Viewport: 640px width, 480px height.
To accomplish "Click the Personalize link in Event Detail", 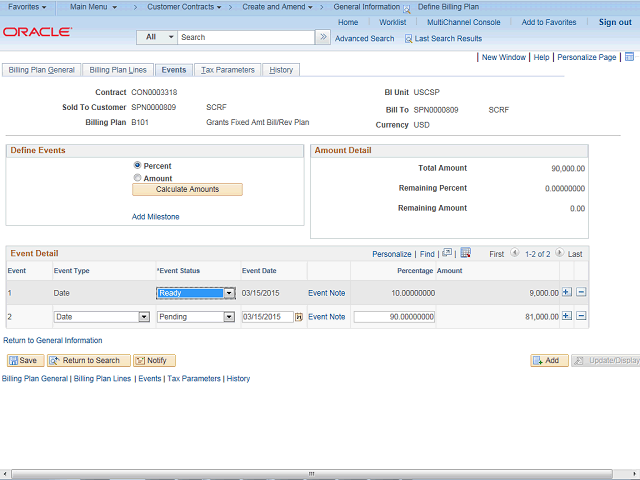I will coord(392,254).
